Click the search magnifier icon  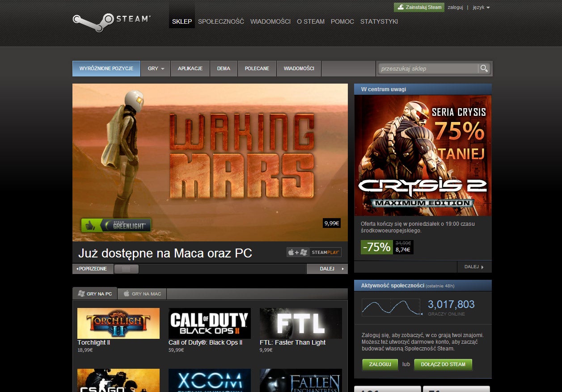484,68
